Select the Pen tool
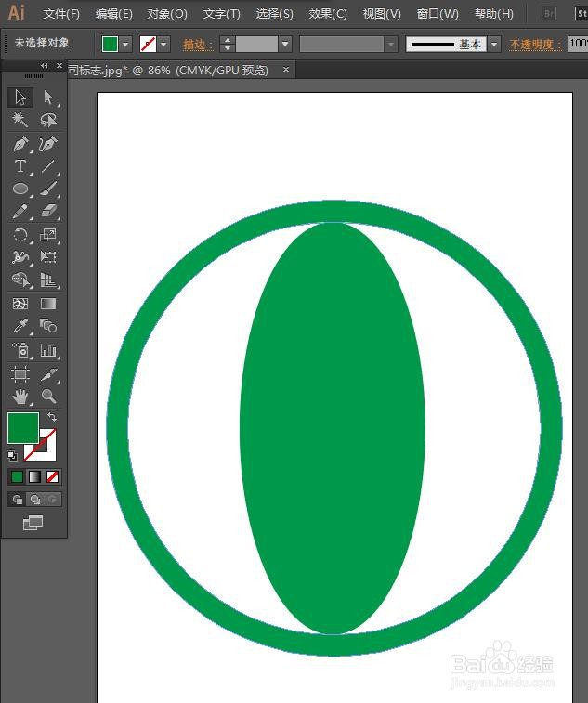The image size is (588, 703). click(x=20, y=144)
